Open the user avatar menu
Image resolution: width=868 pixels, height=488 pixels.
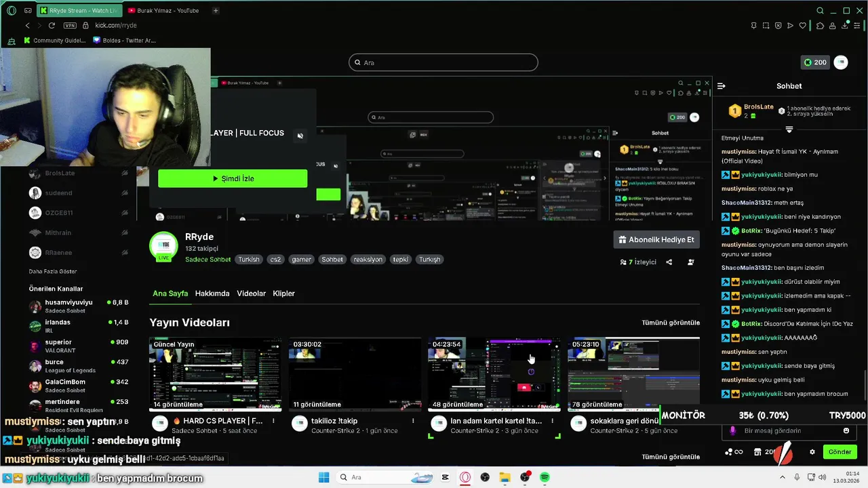(841, 62)
